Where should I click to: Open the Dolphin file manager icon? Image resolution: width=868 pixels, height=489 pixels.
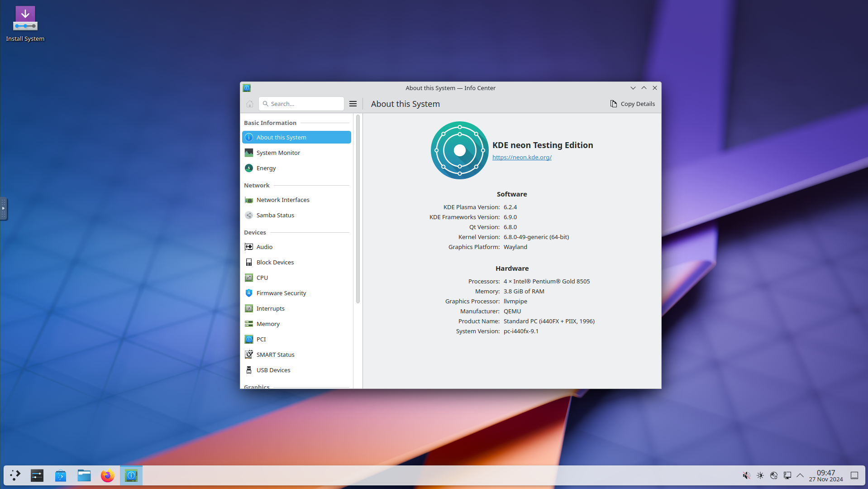(x=84, y=475)
